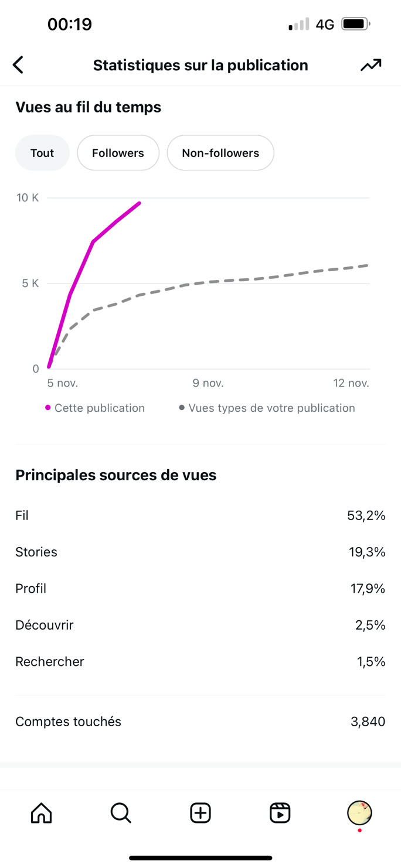
Task: Tap the 9 nov. chart marker
Action: point(208,383)
